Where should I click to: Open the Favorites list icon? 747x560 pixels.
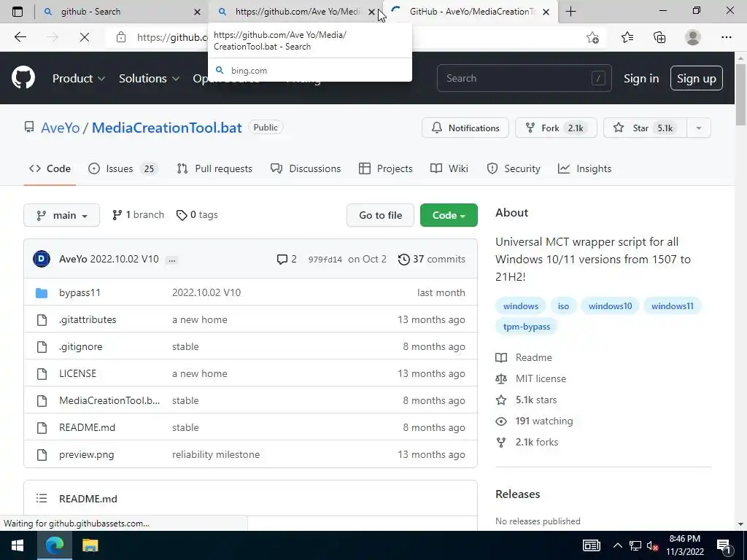(x=627, y=37)
